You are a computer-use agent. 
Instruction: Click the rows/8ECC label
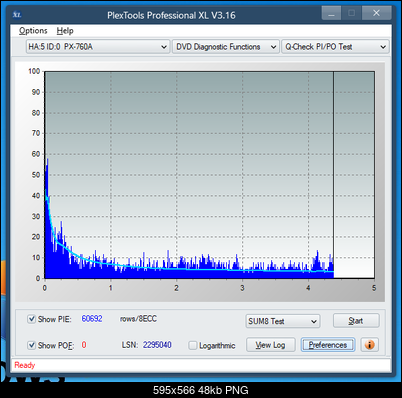[x=138, y=319]
